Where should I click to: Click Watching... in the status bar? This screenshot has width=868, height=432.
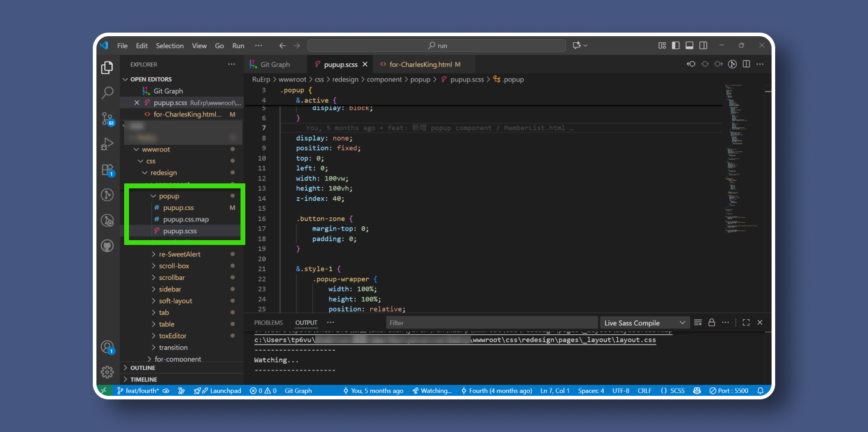point(432,391)
